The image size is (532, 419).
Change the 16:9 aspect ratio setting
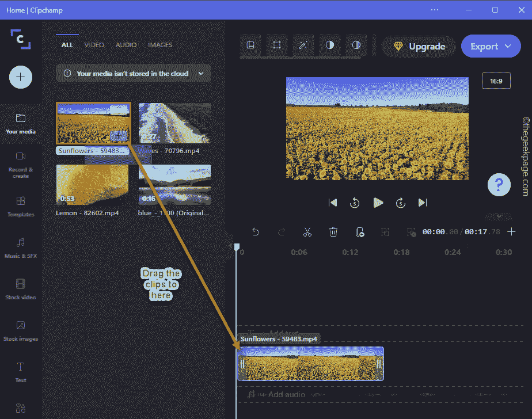pos(496,81)
